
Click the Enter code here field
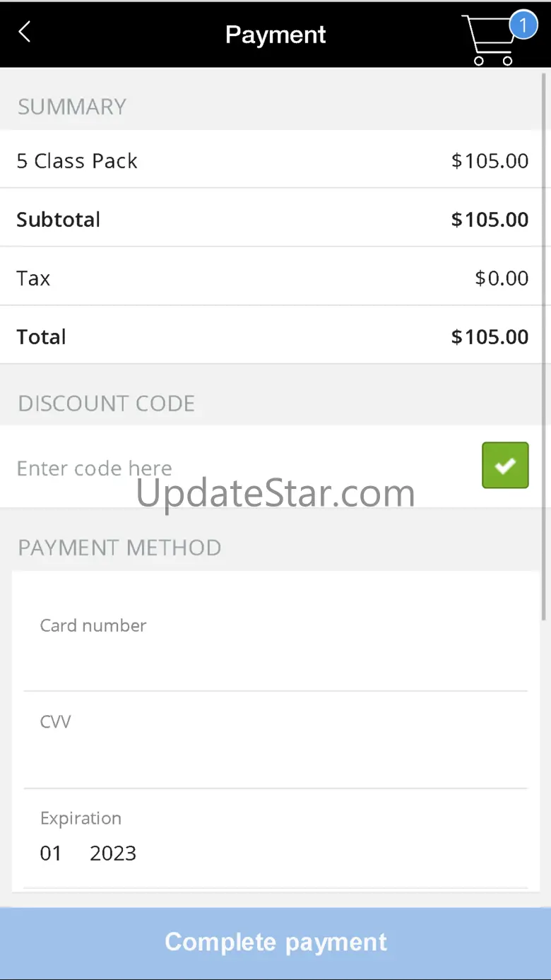click(x=240, y=468)
